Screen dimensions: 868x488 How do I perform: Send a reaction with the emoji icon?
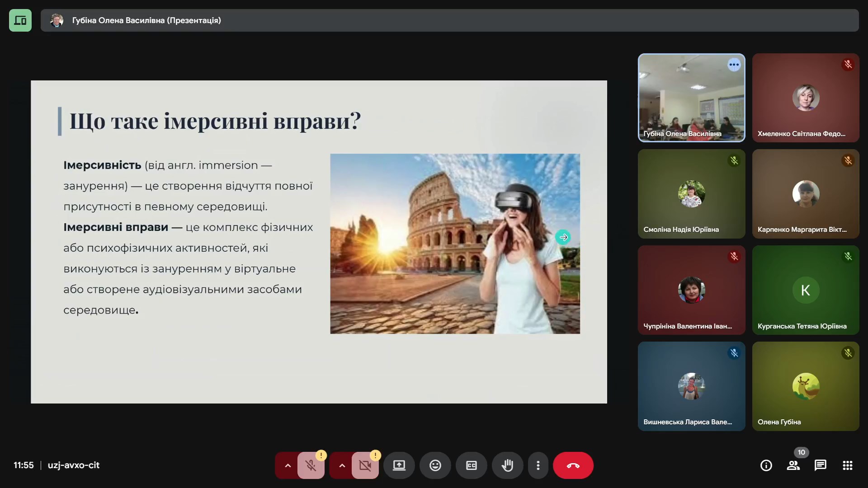pyautogui.click(x=435, y=465)
